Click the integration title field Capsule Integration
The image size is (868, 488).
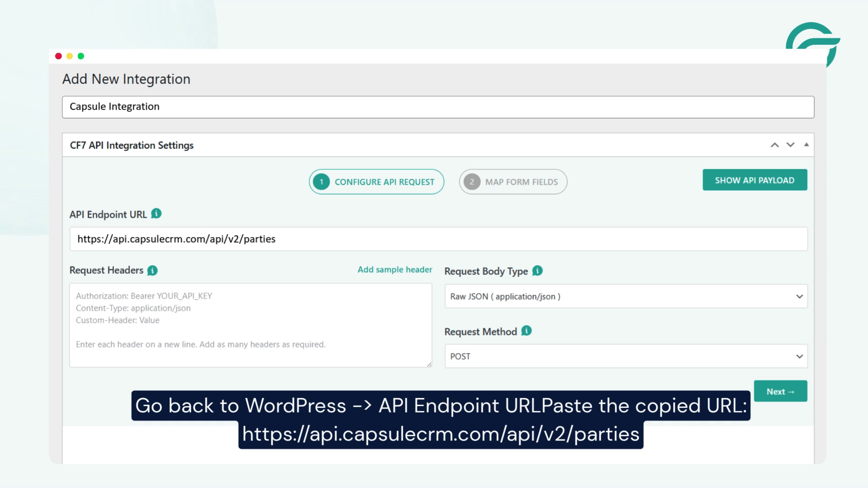coord(438,107)
